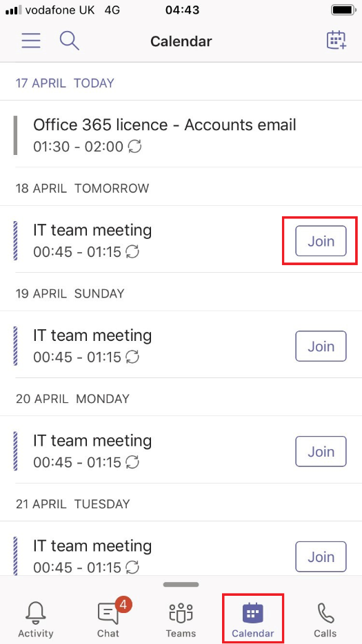Image resolution: width=362 pixels, height=644 pixels.
Task: Join the 21 April Tuesday meeting
Action: point(321,557)
